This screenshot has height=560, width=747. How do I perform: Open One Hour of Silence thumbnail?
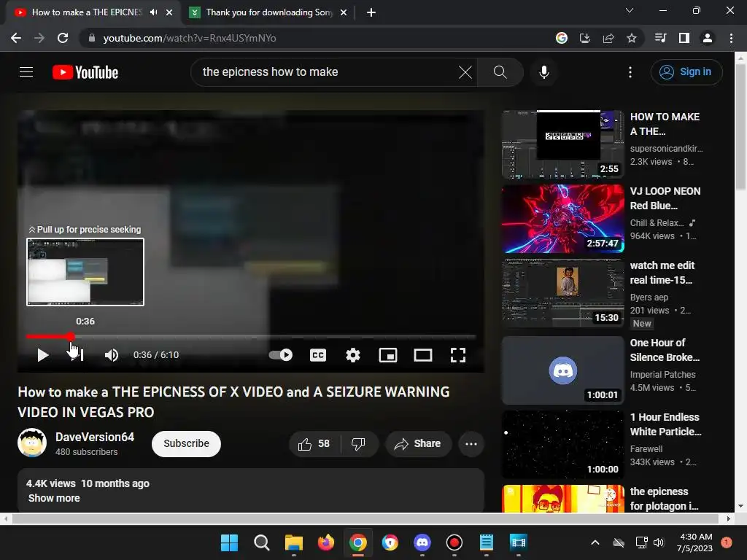(562, 370)
